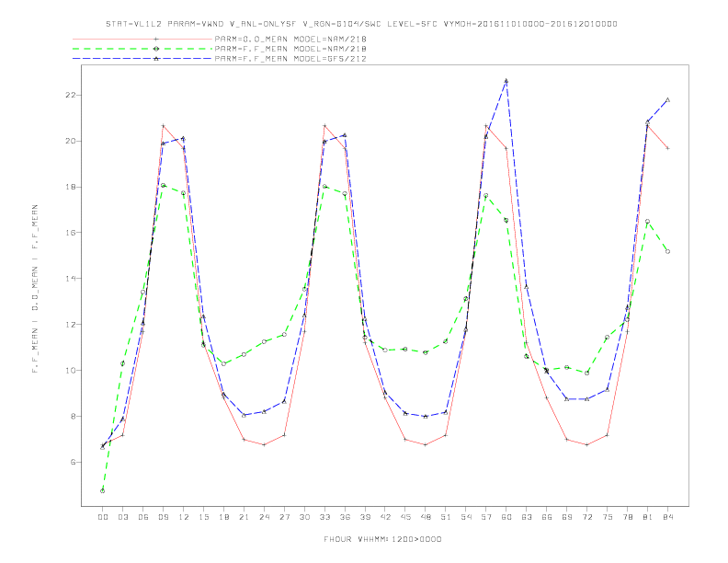Click x-axis tick label 42
The width and height of the screenshot is (728, 563).
pyautogui.click(x=385, y=517)
